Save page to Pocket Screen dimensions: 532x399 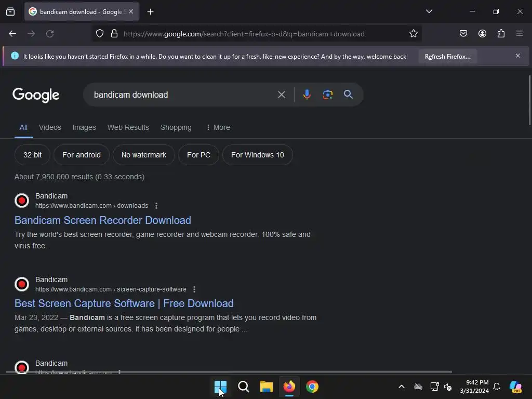point(463,34)
